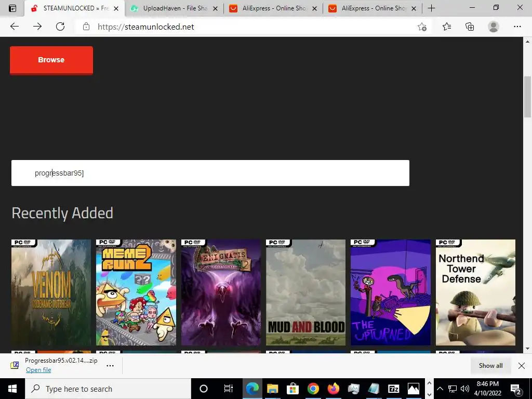Open Google Chrome from the taskbar
This screenshot has width=532, height=399.
[313, 389]
